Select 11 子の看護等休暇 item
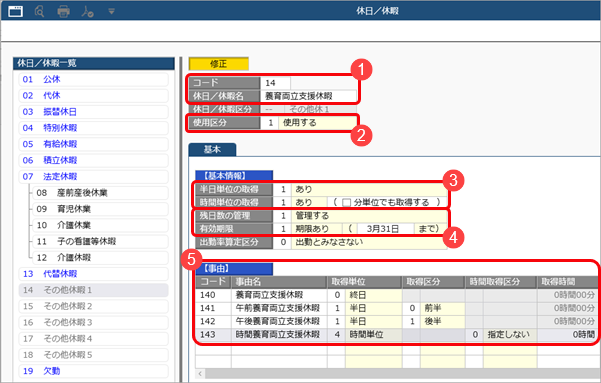 [100, 241]
